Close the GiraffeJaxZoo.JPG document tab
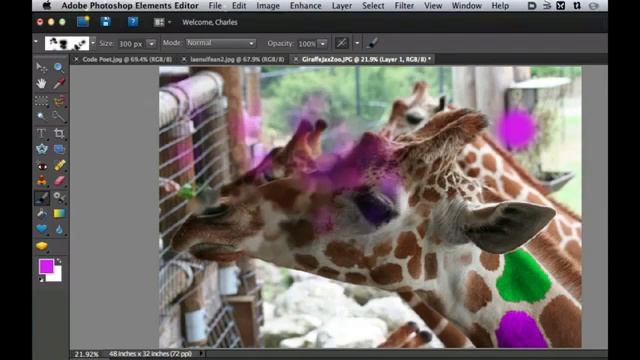Screen dimensions: 640x360 (296, 60)
